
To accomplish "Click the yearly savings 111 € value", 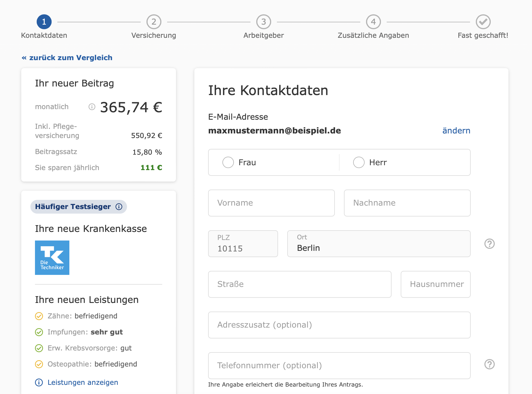I will click(151, 168).
